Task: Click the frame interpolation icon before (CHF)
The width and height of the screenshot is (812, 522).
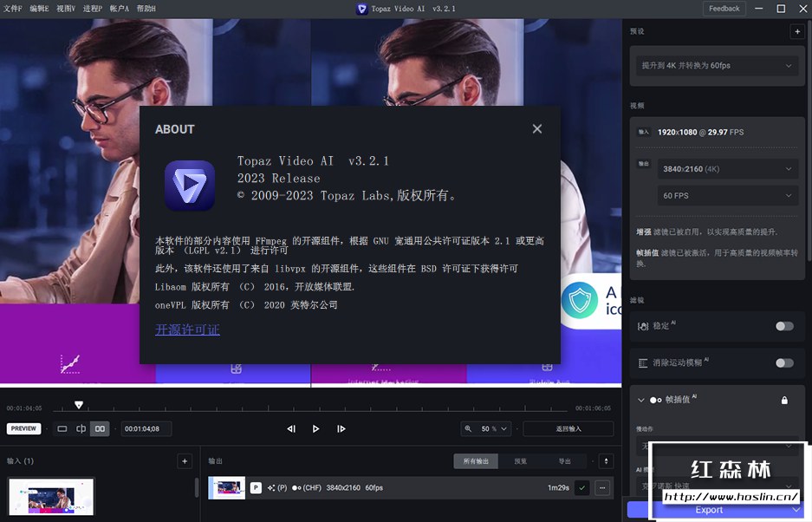Action: click(x=296, y=488)
